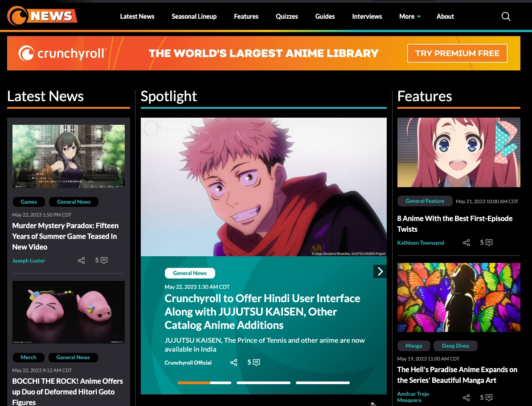Viewport: 532px width, 406px height.
Task: Open the BOCCHI THE ROCK figures thumbnail
Action: pyautogui.click(x=68, y=312)
